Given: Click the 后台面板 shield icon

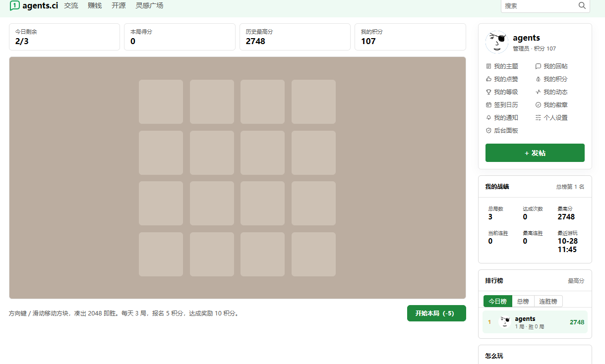Looking at the screenshot, I should coord(488,131).
